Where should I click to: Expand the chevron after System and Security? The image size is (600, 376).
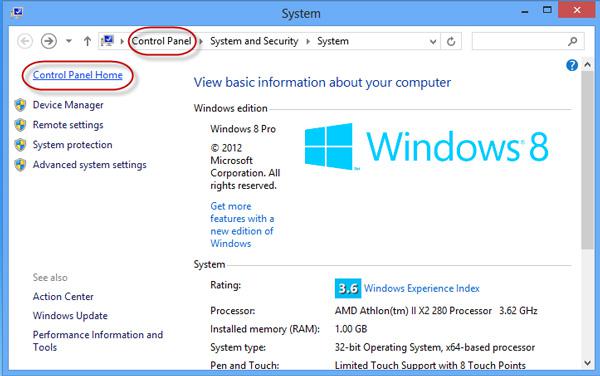(308, 41)
